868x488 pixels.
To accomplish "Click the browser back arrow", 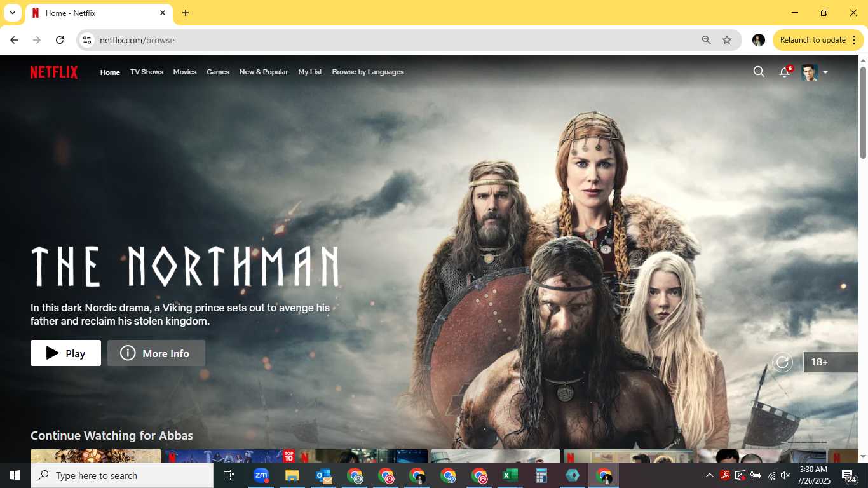I will click(x=14, y=40).
